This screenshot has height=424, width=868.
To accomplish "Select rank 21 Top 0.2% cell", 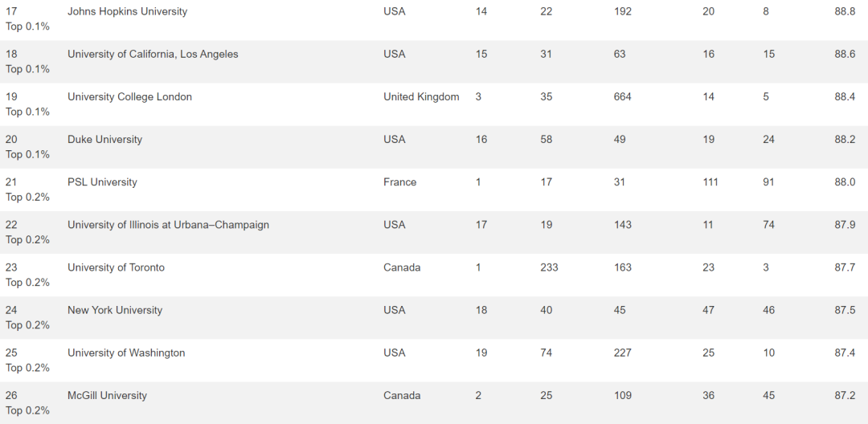I will pos(27,190).
